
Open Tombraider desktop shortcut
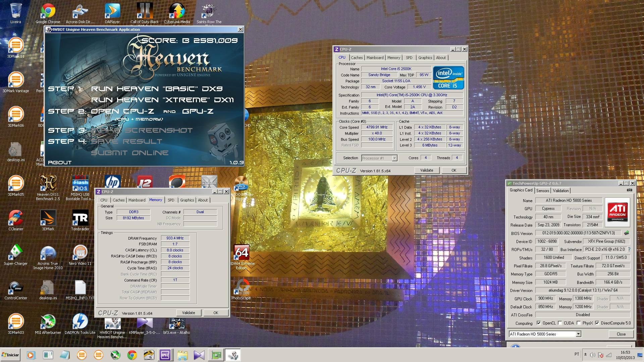coord(80,221)
